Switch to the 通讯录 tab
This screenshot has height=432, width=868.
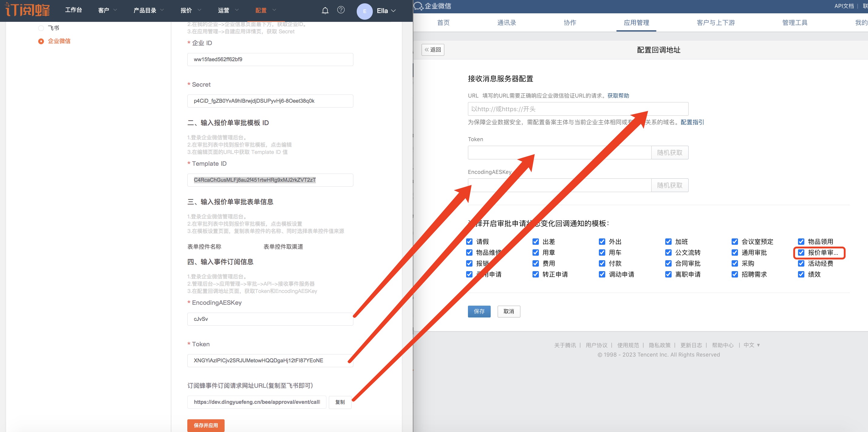coord(506,22)
